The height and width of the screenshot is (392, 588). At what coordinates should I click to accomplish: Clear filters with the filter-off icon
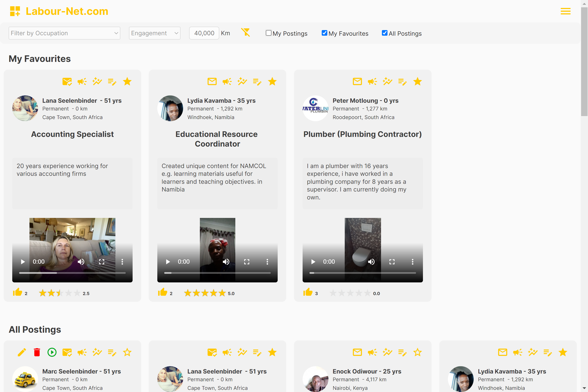[x=245, y=33]
